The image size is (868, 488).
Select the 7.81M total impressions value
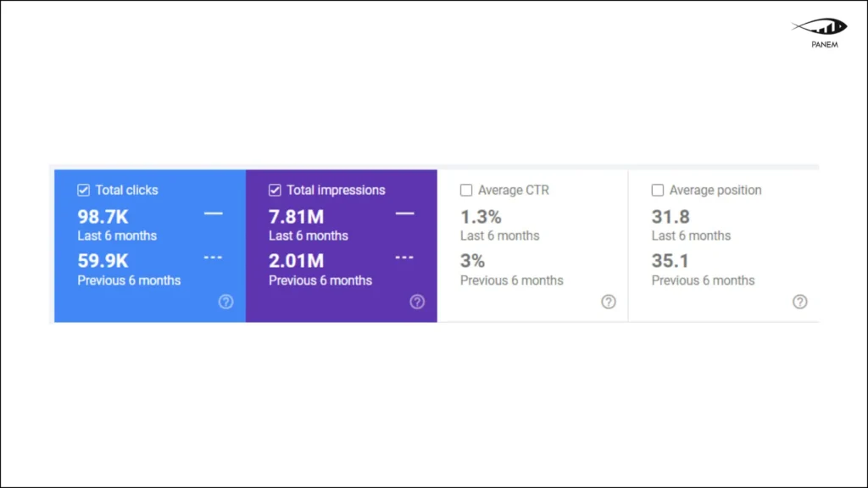tap(296, 217)
